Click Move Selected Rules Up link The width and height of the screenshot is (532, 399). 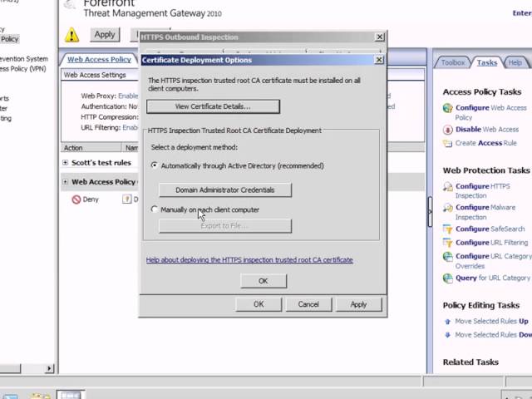491,322
